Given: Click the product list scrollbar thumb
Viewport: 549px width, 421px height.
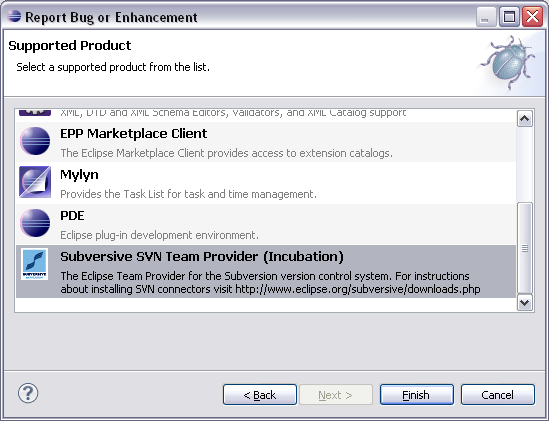Looking at the screenshot, I should tap(524, 248).
